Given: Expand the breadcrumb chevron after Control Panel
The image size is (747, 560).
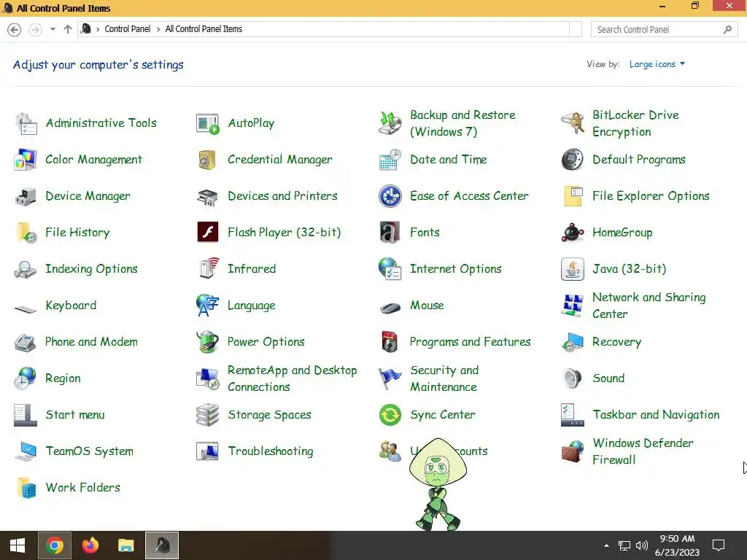Looking at the screenshot, I should pyautogui.click(x=158, y=29).
